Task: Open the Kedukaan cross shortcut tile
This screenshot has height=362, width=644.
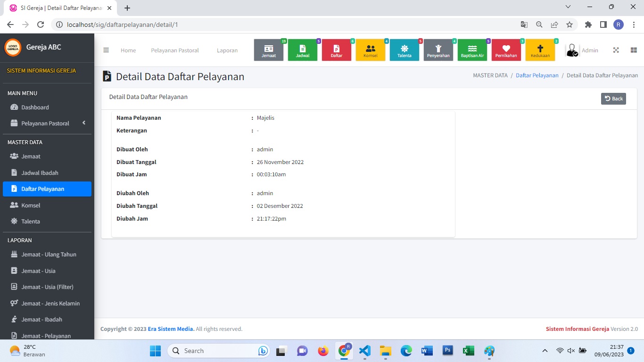Action: (540, 50)
